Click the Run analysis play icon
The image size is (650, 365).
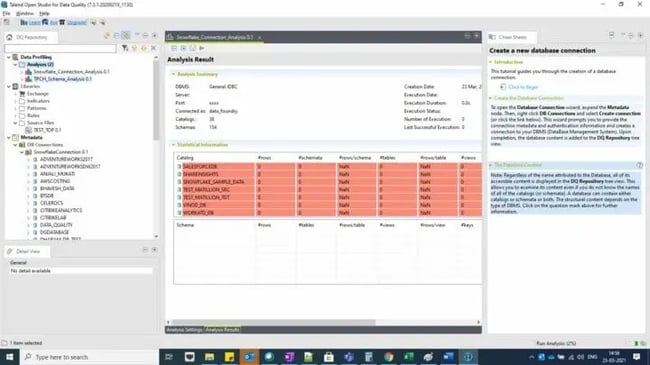pos(202,48)
